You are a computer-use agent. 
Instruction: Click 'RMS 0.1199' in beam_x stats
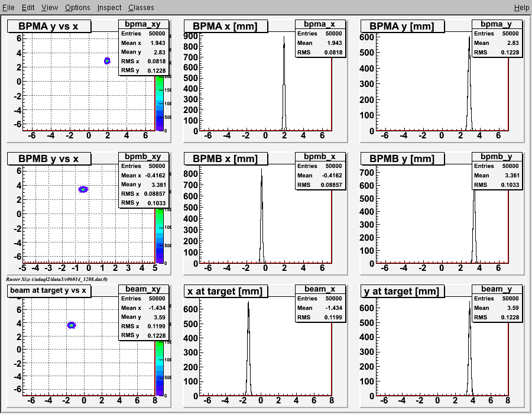(320, 317)
